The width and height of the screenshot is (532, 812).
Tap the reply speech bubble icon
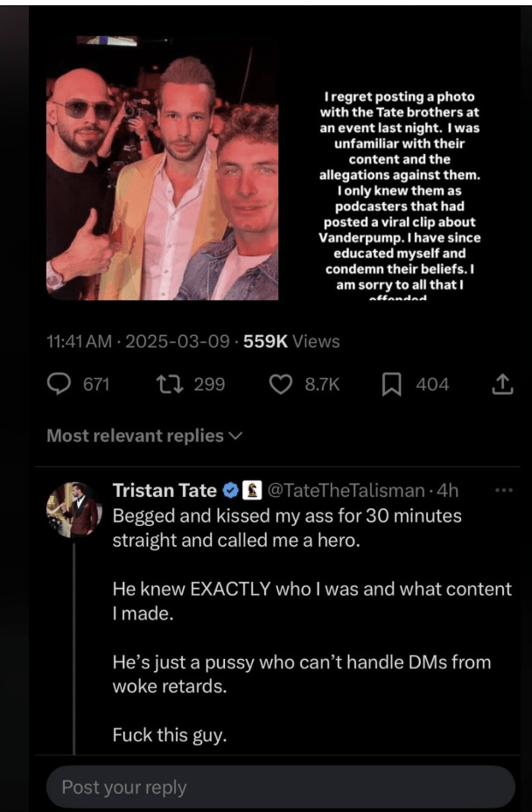point(59,384)
